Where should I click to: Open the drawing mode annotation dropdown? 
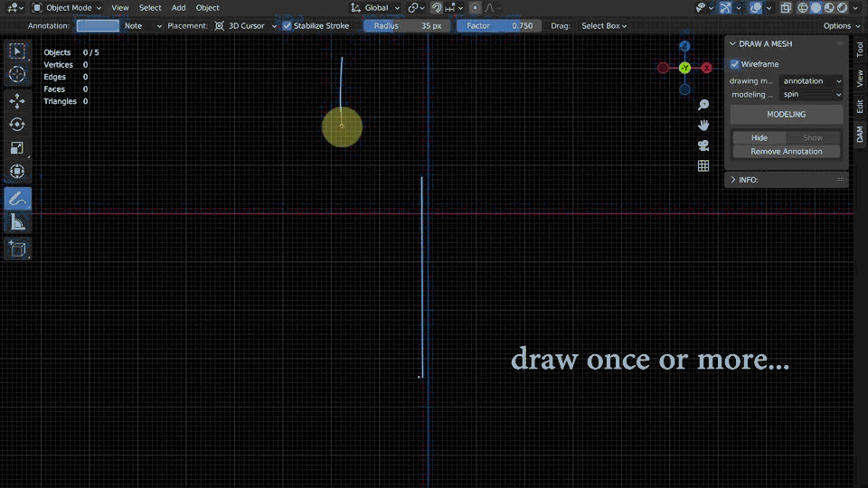[812, 80]
